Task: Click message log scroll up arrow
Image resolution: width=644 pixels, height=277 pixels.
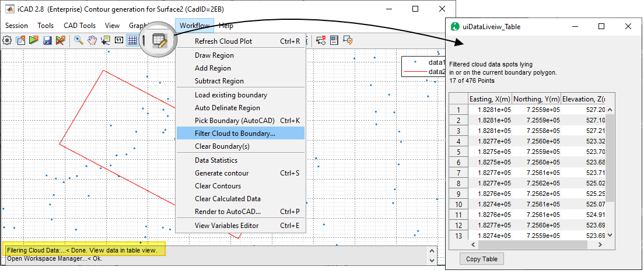Action: (431, 250)
